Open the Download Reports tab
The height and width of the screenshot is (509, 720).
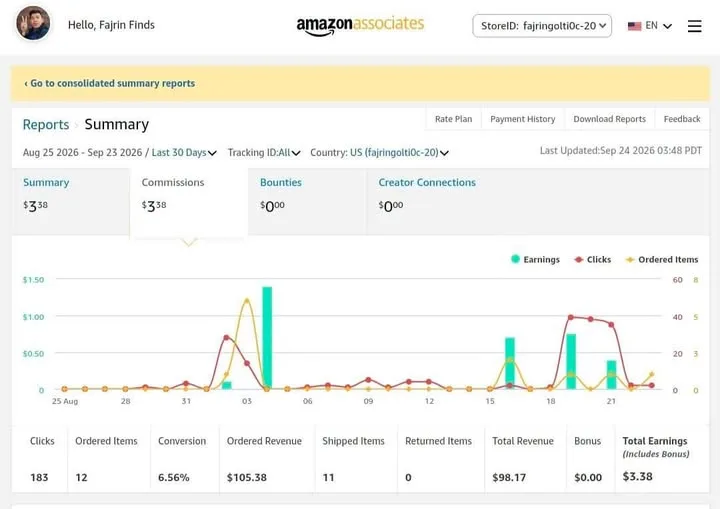[x=609, y=119]
